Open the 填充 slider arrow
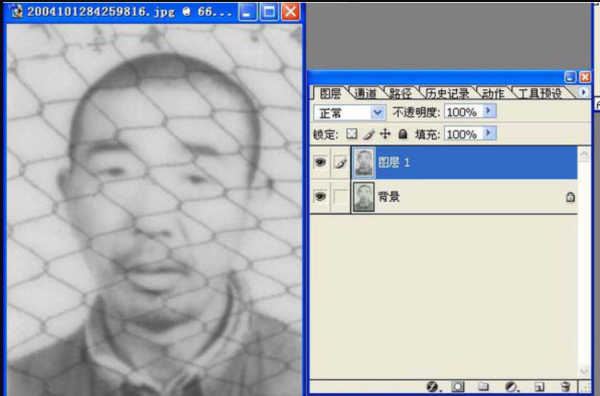This screenshot has height=396, width=600. click(x=488, y=134)
